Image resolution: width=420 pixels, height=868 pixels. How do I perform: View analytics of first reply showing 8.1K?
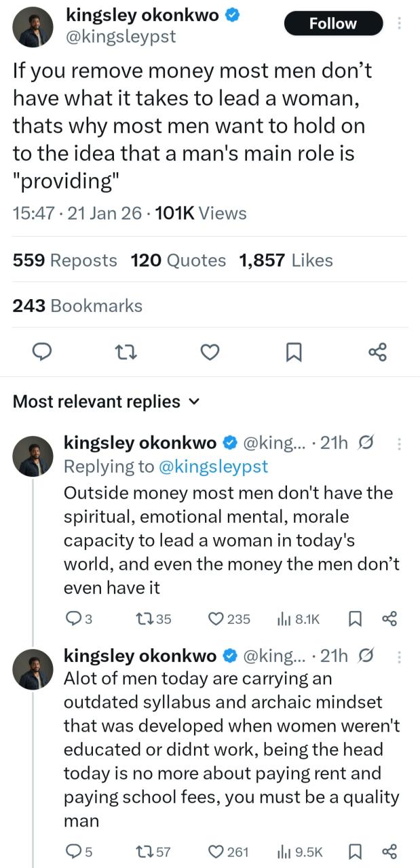pyautogui.click(x=284, y=618)
